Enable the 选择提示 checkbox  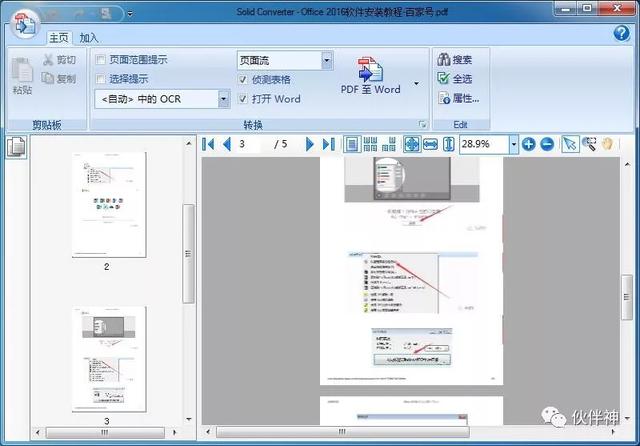(x=100, y=79)
